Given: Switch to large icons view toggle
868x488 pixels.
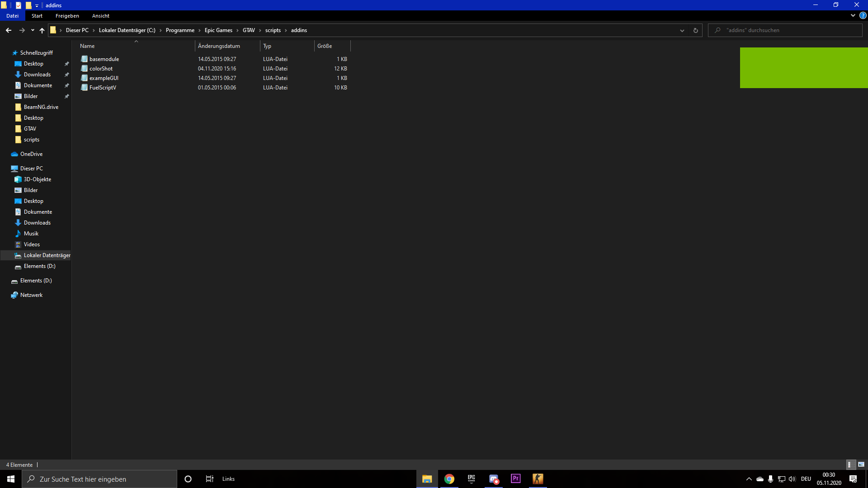Looking at the screenshot, I should click(861, 465).
